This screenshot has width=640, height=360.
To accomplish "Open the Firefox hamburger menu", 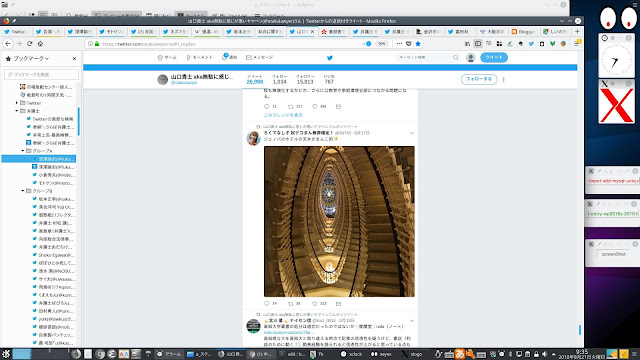I will (577, 44).
